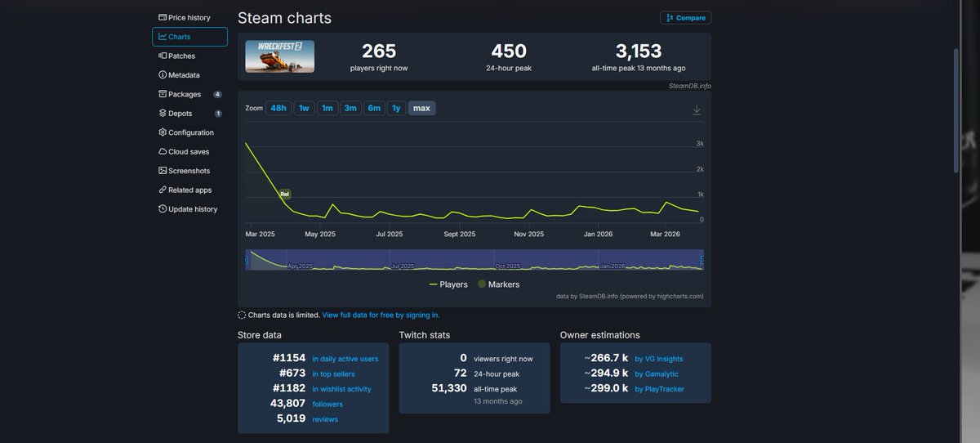Open in daily active users link

coord(345,359)
